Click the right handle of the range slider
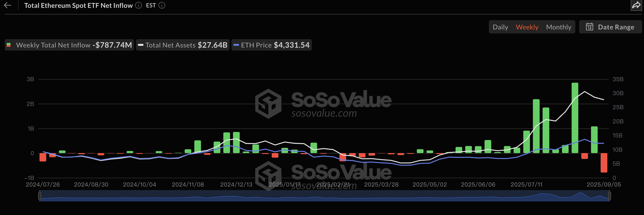Screen dimensions: 644x215 [x=609, y=196]
